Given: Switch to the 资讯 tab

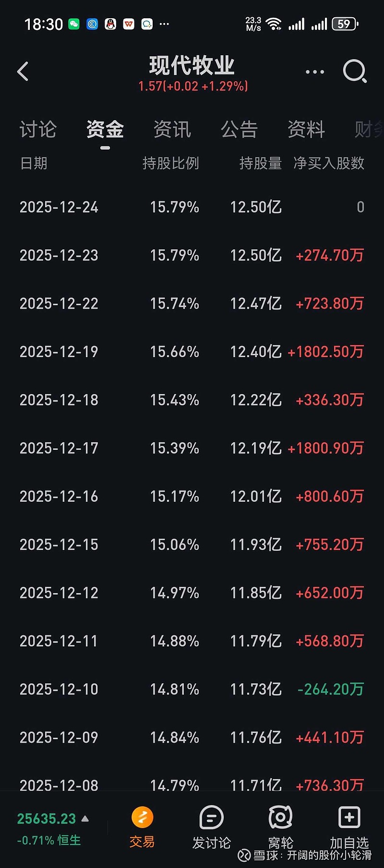Looking at the screenshot, I should click(172, 130).
